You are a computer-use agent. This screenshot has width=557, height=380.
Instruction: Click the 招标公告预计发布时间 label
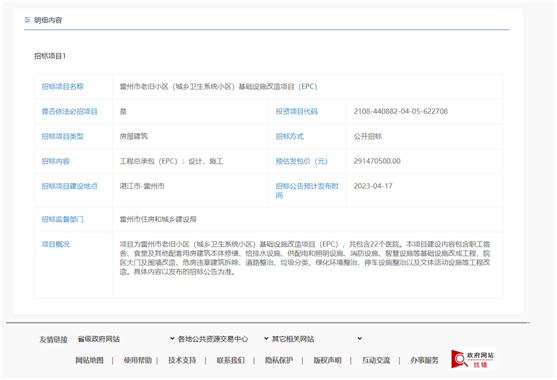coord(307,191)
